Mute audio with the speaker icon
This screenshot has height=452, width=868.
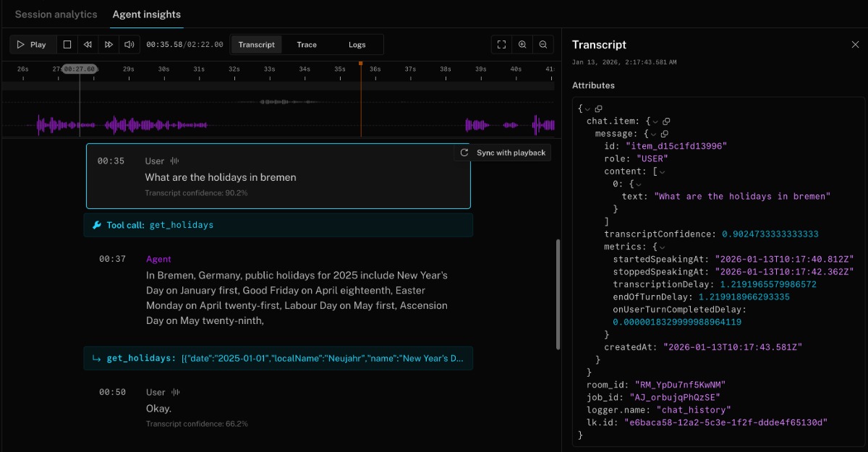pyautogui.click(x=129, y=45)
